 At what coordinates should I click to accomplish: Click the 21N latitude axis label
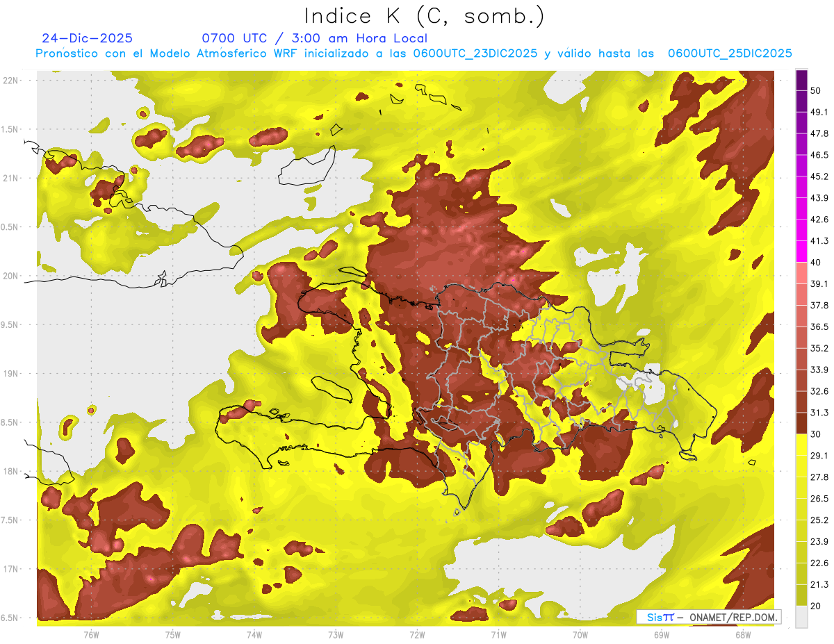(x=12, y=178)
